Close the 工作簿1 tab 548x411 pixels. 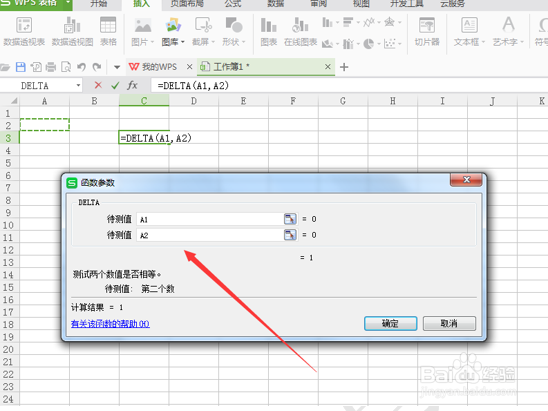click(327, 67)
